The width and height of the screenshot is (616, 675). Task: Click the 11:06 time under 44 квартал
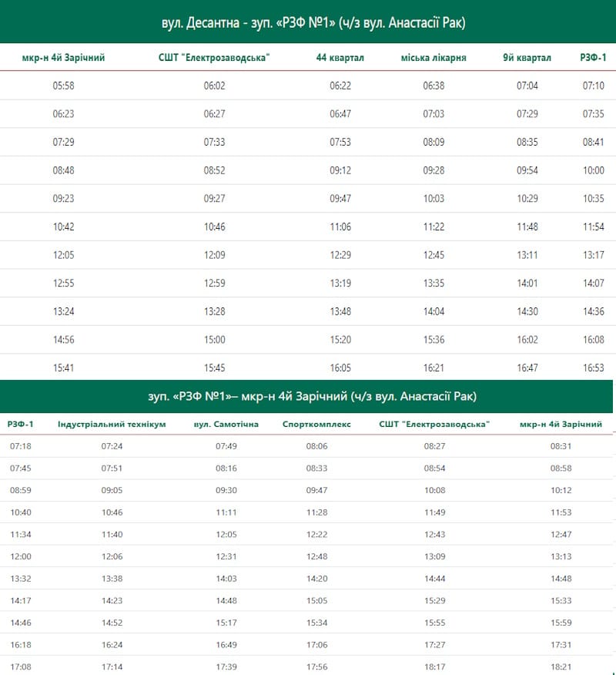click(340, 227)
